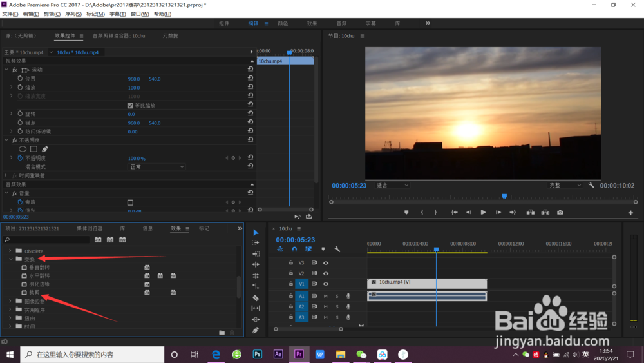Toggle V1 track lock
This screenshot has height=363, width=644.
(291, 284)
